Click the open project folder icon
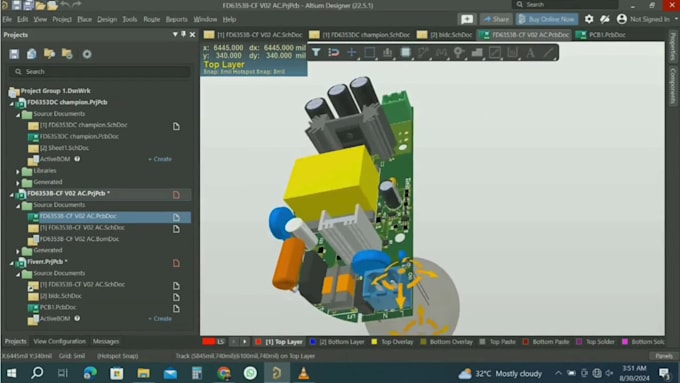 49,54
